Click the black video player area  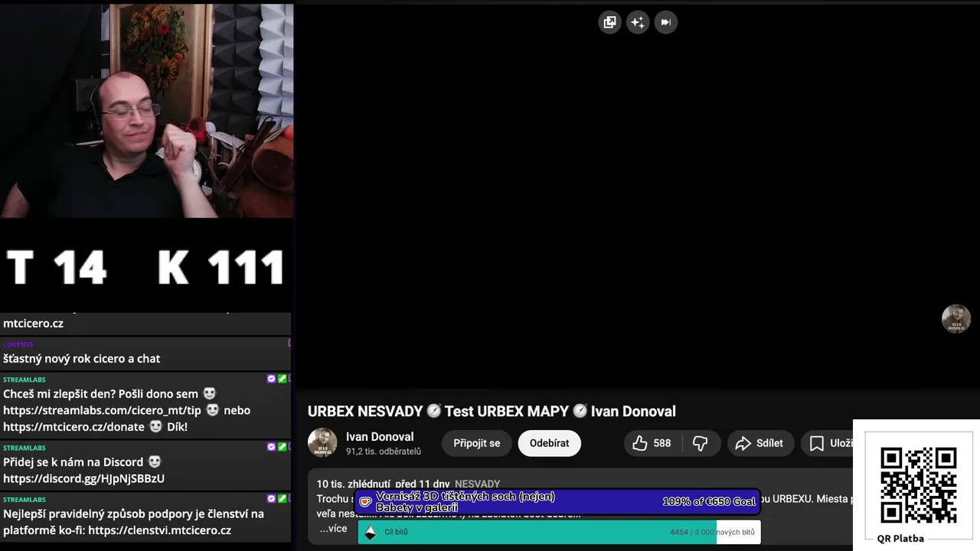(x=637, y=196)
